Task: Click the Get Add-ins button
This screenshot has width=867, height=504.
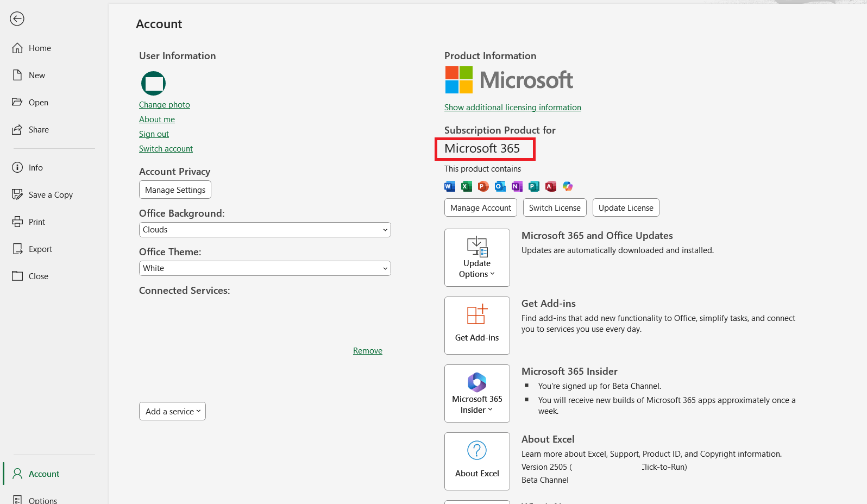Action: pos(477,325)
